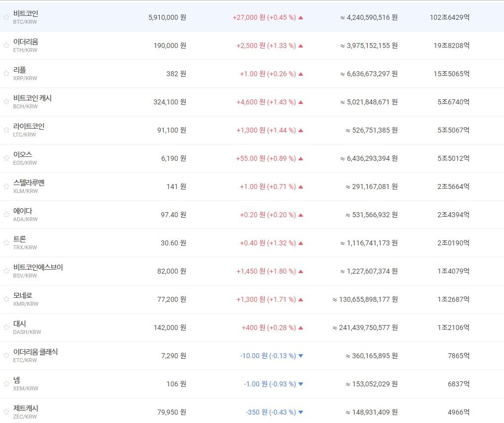
Task: Click market cap 6837억
Action: tap(458, 384)
